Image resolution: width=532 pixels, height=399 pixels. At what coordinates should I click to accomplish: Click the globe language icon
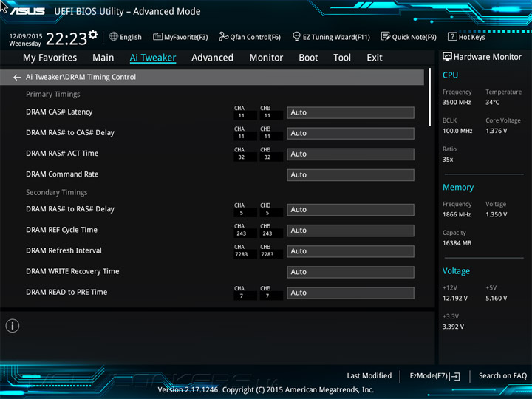pos(114,36)
